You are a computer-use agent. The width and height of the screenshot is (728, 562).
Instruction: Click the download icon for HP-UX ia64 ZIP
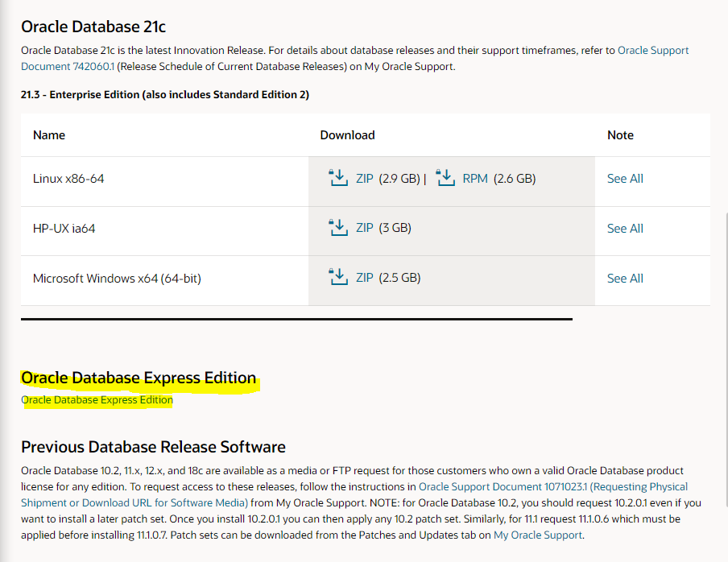coord(338,227)
